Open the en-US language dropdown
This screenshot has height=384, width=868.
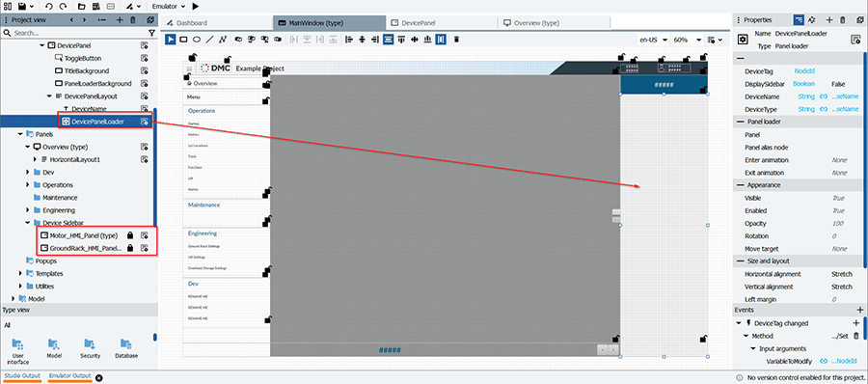653,40
